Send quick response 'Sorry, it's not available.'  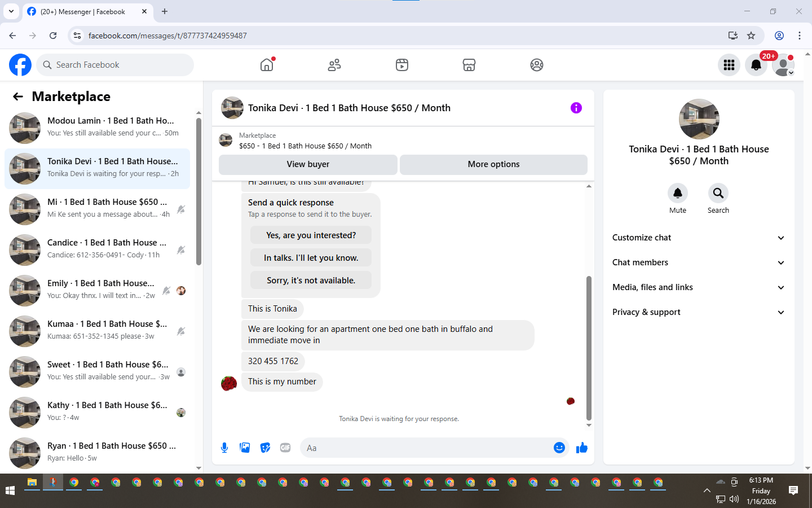point(311,281)
